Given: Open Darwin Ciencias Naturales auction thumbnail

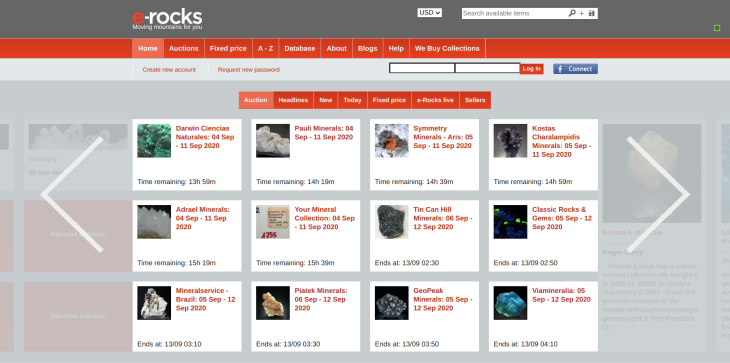Looking at the screenshot, I should click(x=154, y=141).
